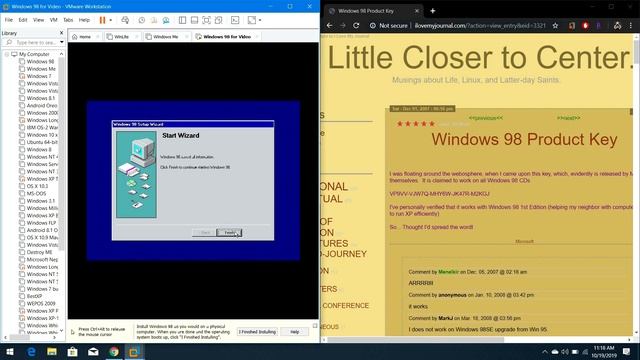The height and width of the screenshot is (360, 640).
Task: Pause the virtual machine with the orange pause icon
Action: tap(102, 20)
